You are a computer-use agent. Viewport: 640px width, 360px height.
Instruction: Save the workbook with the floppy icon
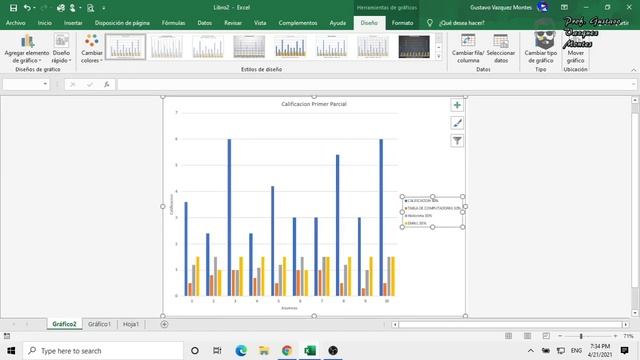click(13, 7)
